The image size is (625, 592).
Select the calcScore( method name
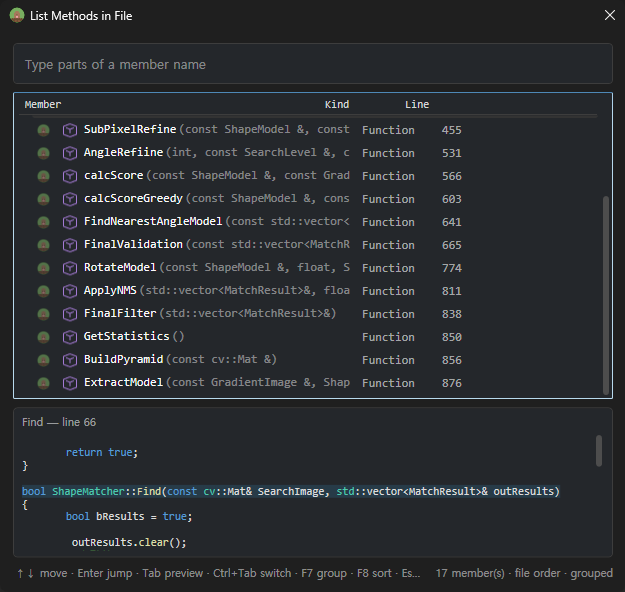click(x=114, y=175)
